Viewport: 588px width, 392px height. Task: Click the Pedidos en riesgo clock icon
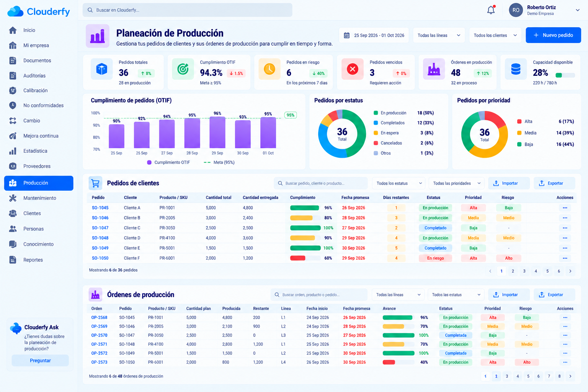pyautogui.click(x=269, y=69)
